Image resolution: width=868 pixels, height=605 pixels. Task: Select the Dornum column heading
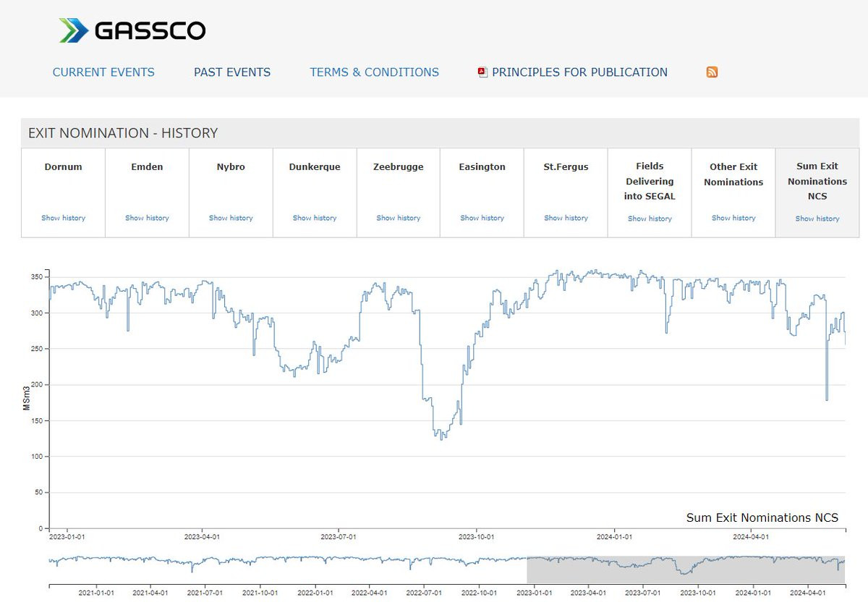[63, 167]
